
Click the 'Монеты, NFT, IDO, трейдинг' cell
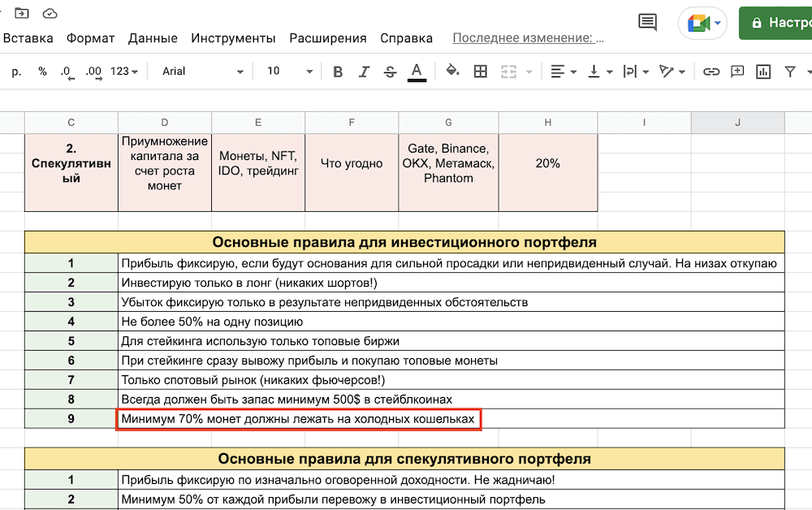tap(258, 172)
